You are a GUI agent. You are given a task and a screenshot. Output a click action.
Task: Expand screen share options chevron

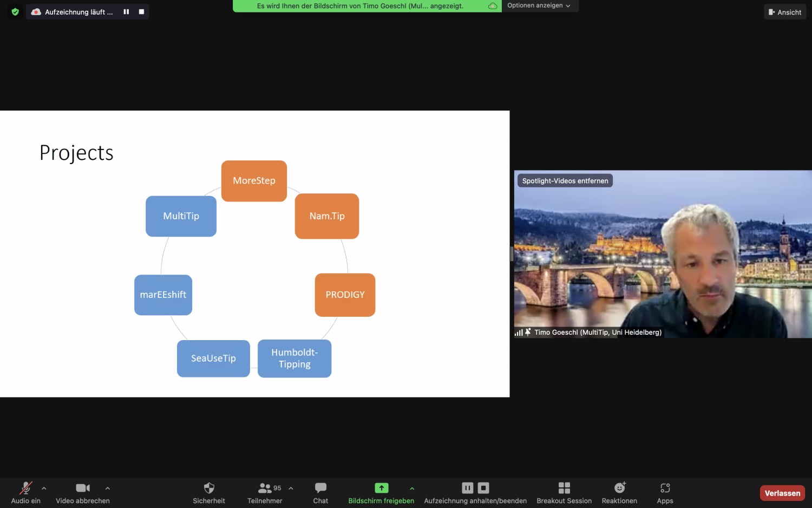(412, 488)
